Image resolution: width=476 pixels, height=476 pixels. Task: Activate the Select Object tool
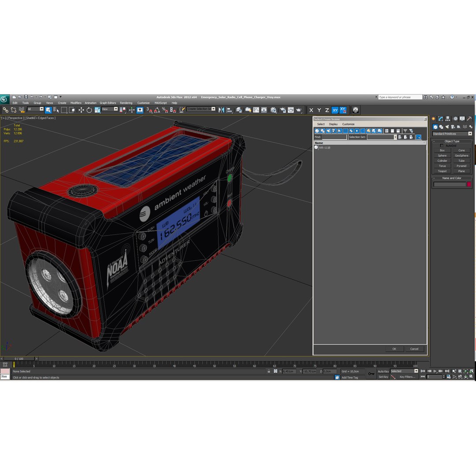tap(48, 110)
